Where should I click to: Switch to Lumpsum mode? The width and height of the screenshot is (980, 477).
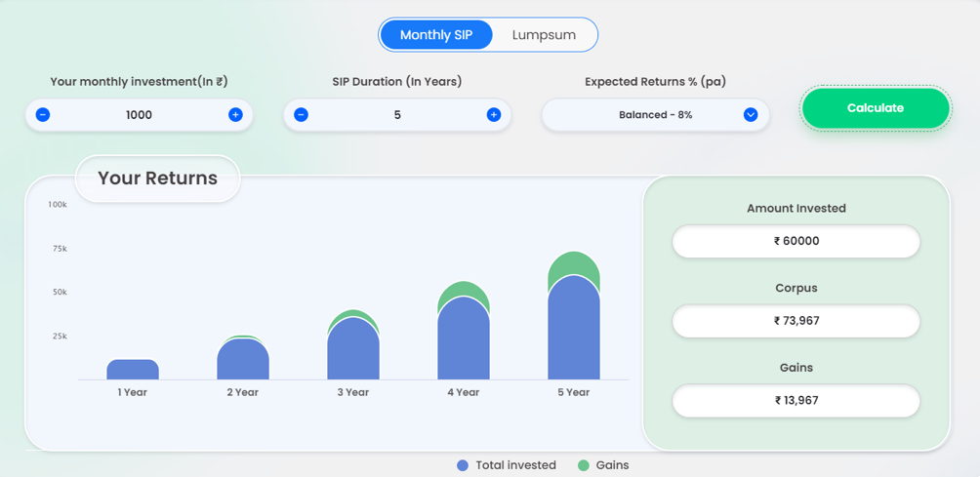coord(544,35)
